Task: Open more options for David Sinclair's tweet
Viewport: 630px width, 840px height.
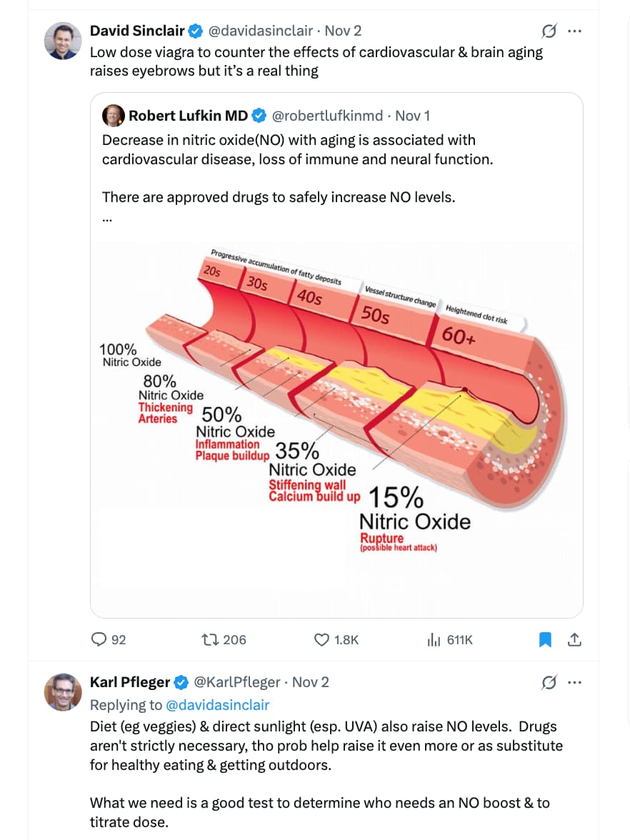Action: click(574, 31)
